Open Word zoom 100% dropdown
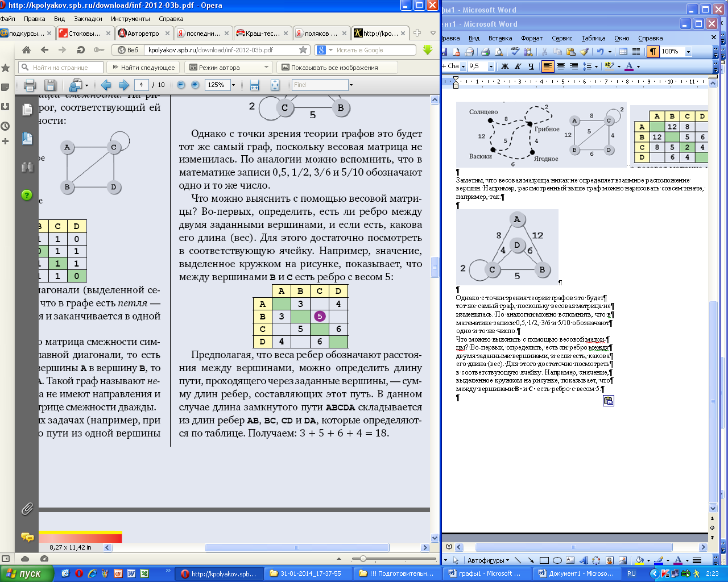The width and height of the screenshot is (728, 582). [x=688, y=52]
